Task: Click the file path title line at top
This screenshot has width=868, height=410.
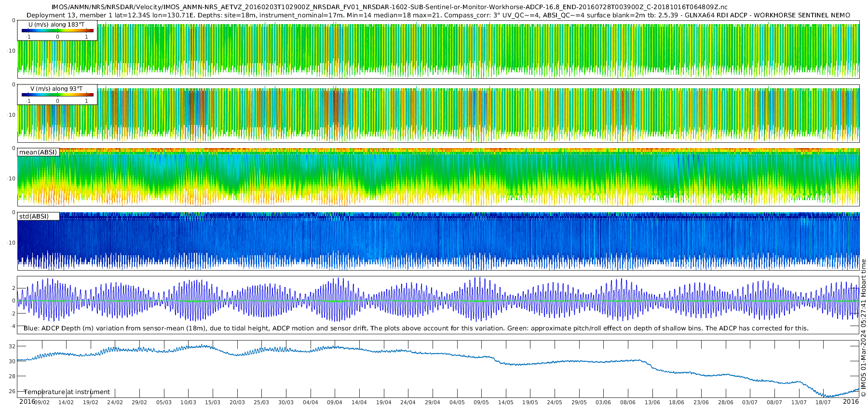Action: 390,7
